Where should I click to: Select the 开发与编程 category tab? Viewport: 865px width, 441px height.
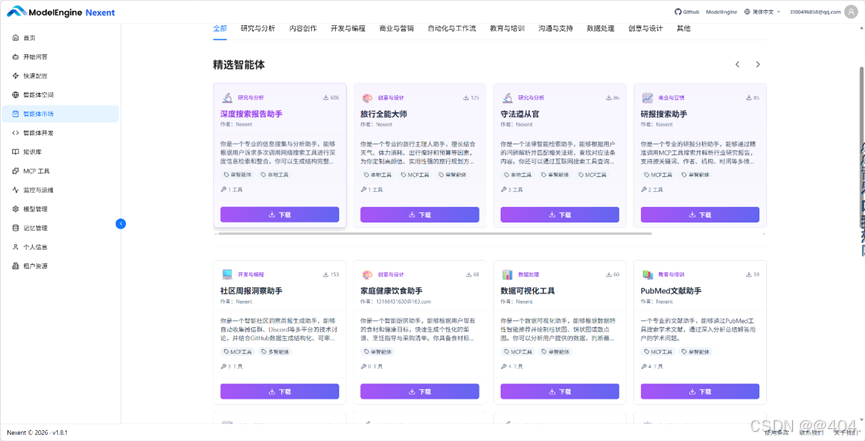click(348, 28)
